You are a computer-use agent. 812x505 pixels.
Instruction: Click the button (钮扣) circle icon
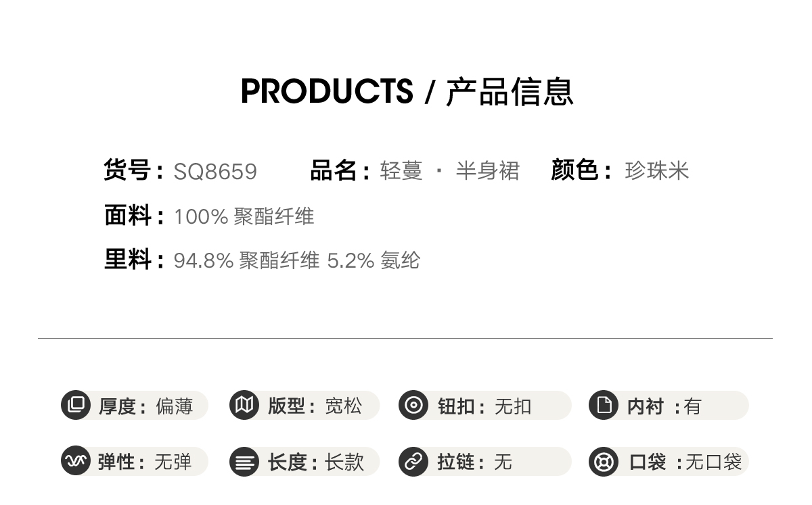(413, 405)
